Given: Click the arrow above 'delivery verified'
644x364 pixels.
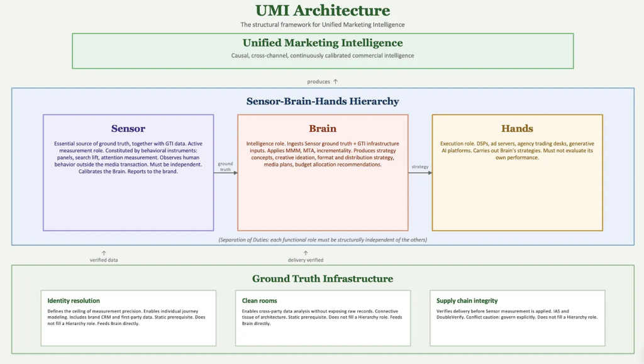Looking at the screenshot, I should (x=306, y=253).
